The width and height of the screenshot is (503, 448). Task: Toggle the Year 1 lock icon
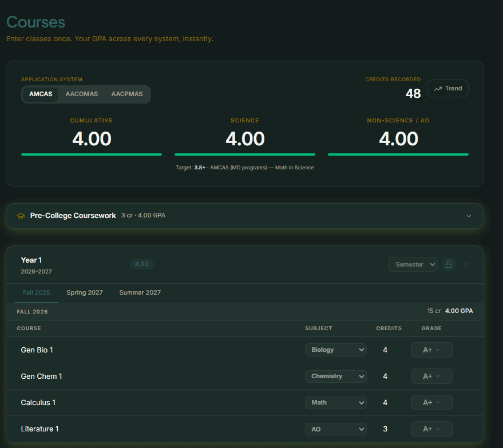(449, 264)
